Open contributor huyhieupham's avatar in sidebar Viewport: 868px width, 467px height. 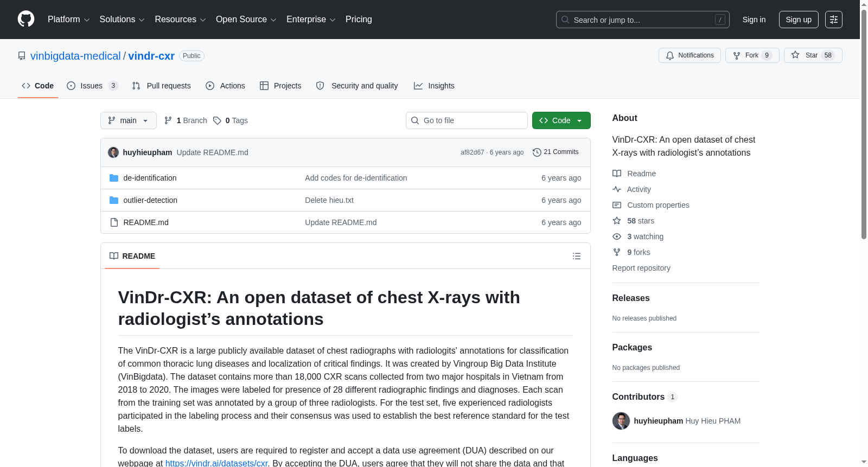tap(621, 421)
